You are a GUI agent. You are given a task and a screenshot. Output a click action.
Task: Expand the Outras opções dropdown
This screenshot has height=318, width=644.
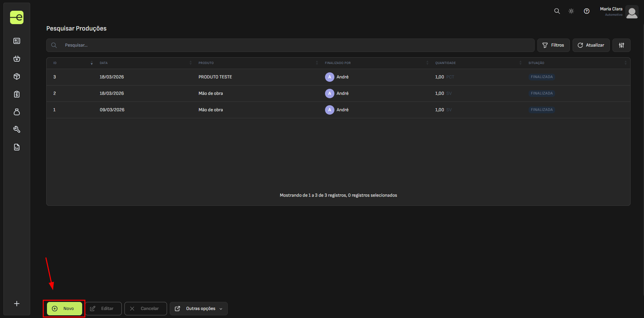pos(199,309)
